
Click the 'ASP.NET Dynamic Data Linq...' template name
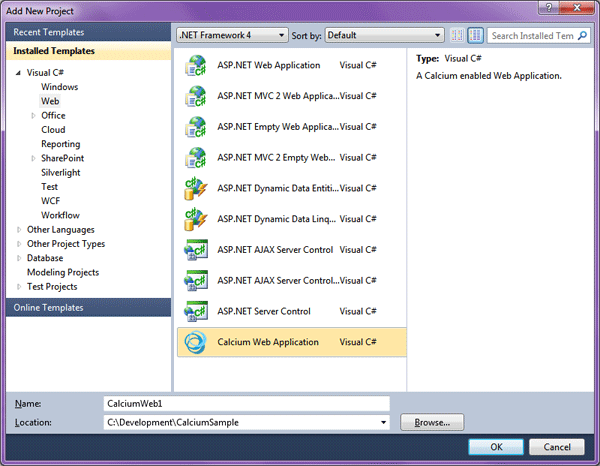pyautogui.click(x=276, y=219)
